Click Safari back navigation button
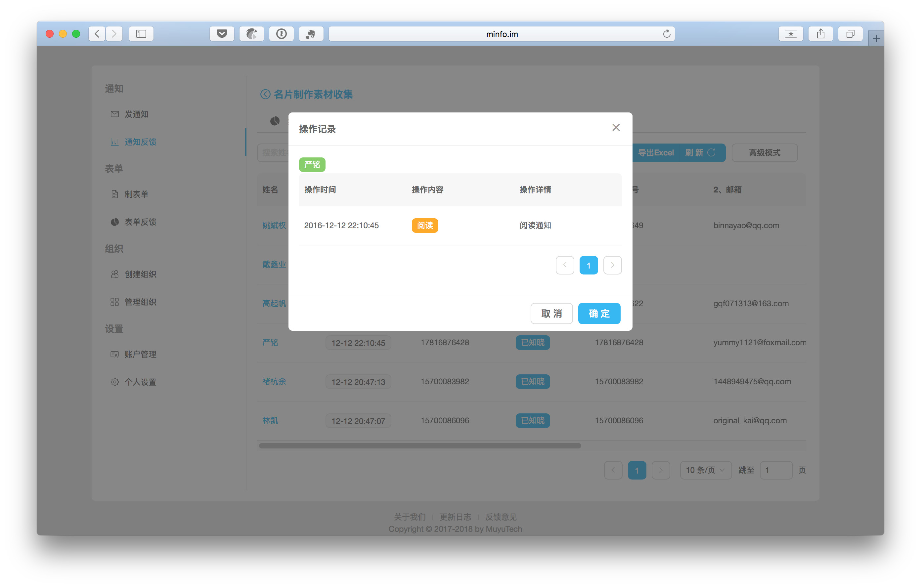The width and height of the screenshot is (921, 588). pos(97,34)
